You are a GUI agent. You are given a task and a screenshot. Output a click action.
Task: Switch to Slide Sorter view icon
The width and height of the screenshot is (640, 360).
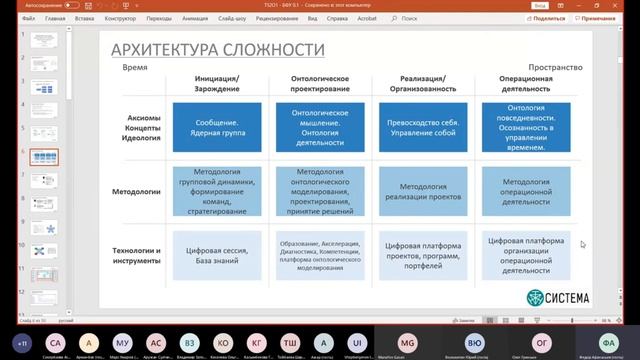pyautogui.click(x=506, y=321)
